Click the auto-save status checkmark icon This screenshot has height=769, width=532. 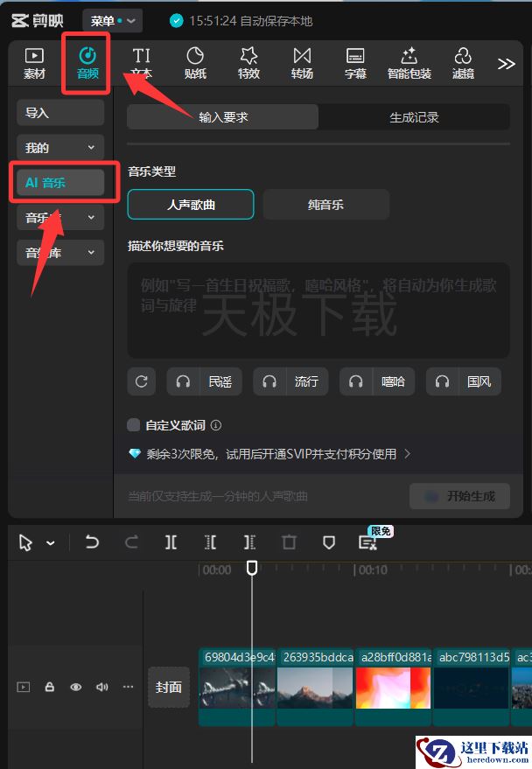tap(176, 21)
